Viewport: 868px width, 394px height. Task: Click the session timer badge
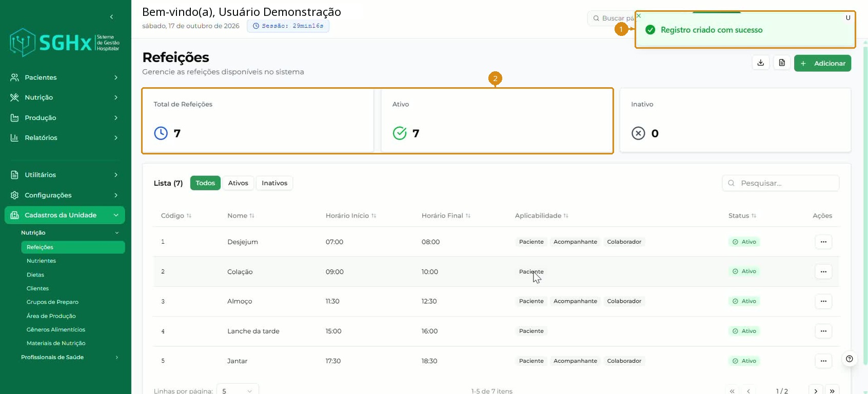pyautogui.click(x=288, y=26)
